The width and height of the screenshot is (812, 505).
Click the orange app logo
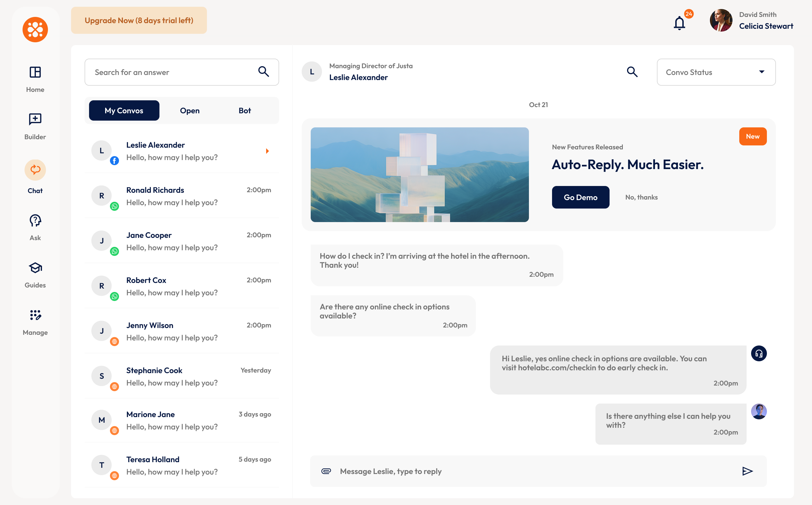pyautogui.click(x=35, y=30)
